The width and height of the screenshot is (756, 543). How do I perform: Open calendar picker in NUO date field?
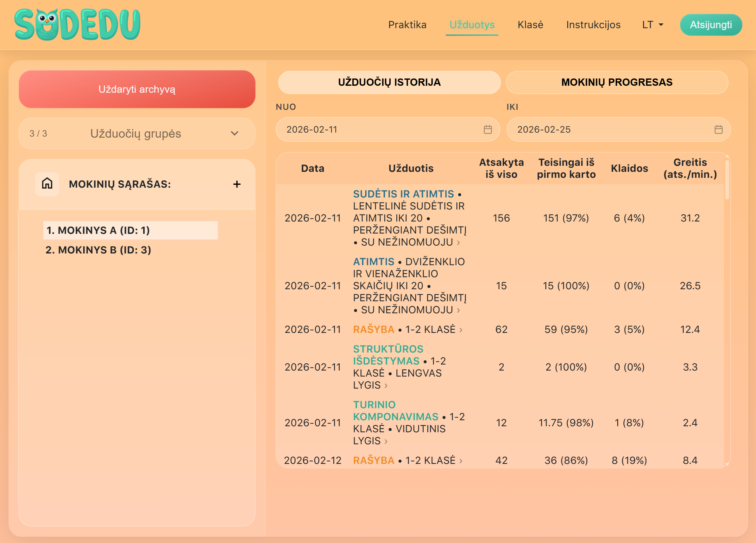coord(487,129)
